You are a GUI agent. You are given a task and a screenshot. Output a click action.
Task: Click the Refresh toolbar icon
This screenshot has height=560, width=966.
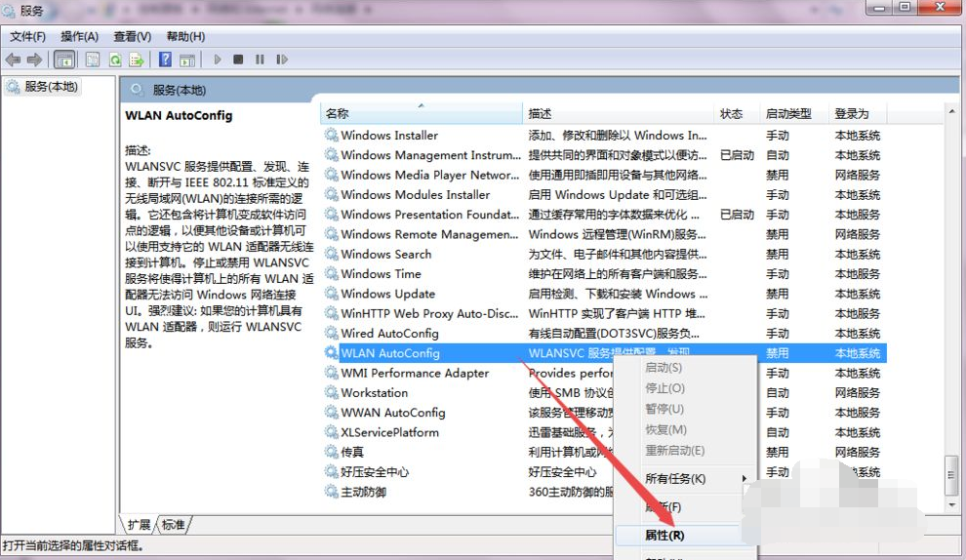115,60
